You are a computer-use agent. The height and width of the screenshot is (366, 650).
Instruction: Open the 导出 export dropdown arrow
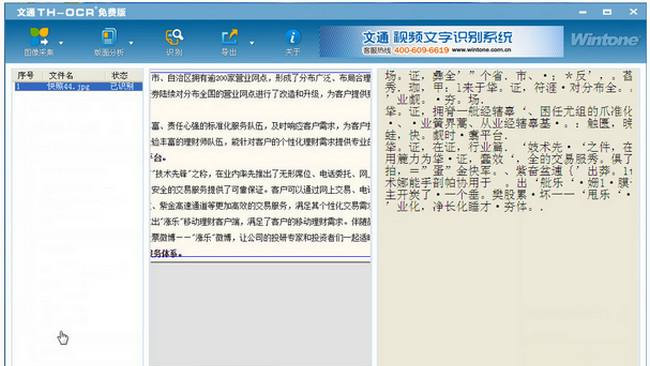click(252, 43)
